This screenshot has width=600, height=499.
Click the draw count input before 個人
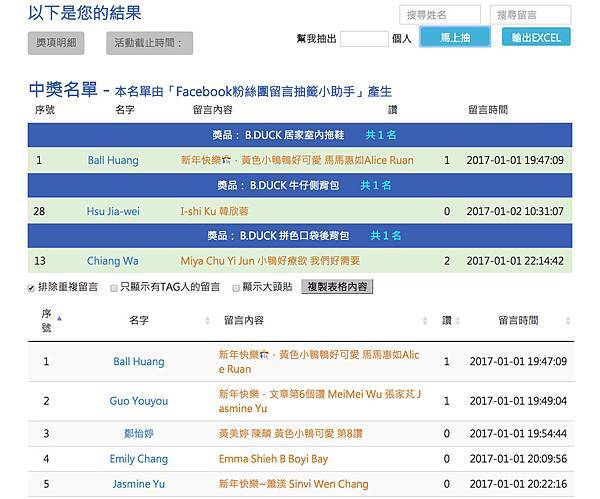[363, 38]
